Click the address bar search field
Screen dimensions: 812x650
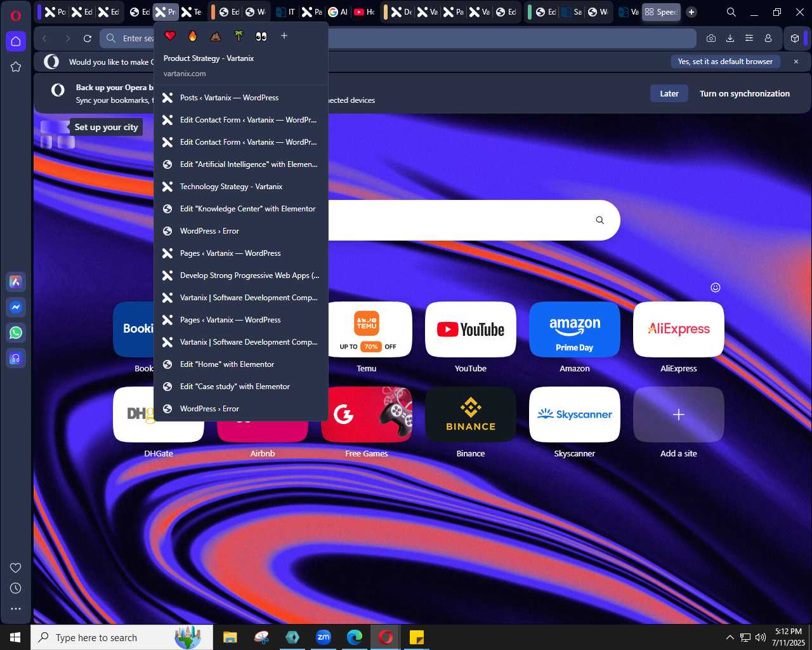(398, 38)
